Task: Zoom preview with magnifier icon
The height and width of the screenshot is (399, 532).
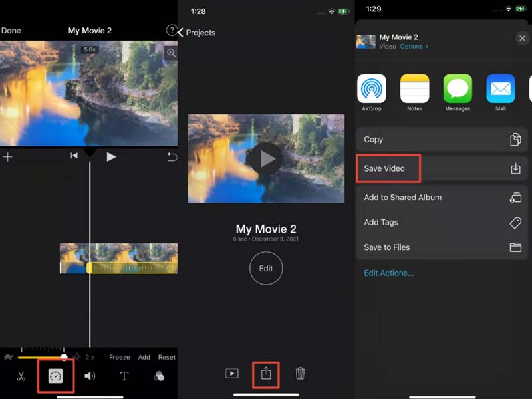Action: click(171, 53)
